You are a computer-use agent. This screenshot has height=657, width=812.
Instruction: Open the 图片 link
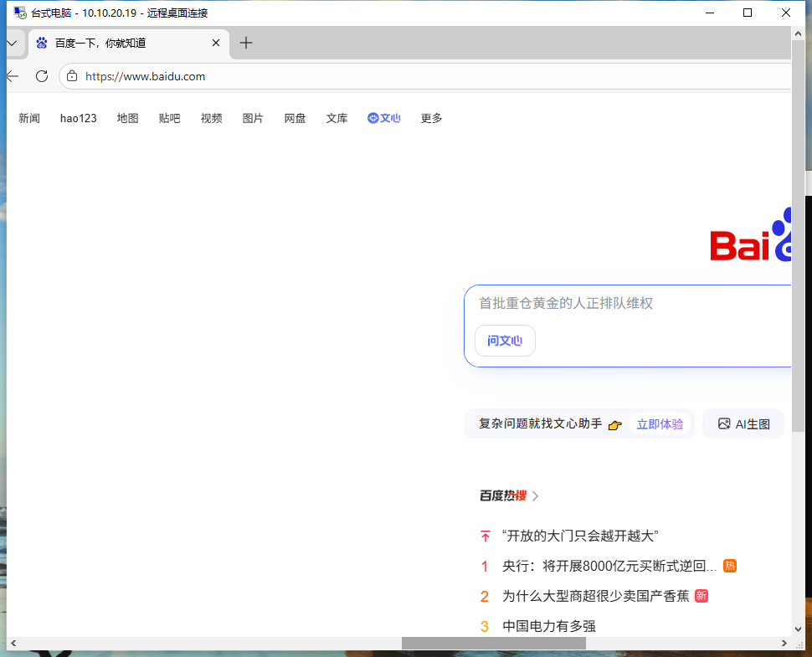click(253, 119)
